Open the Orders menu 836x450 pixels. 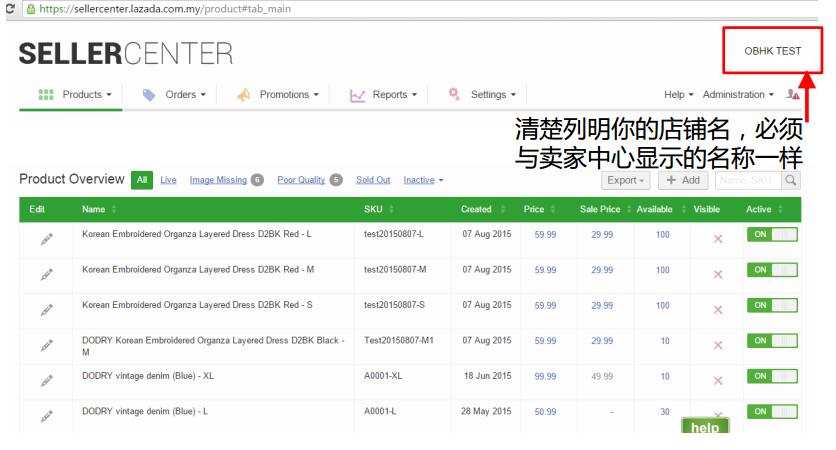click(x=176, y=95)
